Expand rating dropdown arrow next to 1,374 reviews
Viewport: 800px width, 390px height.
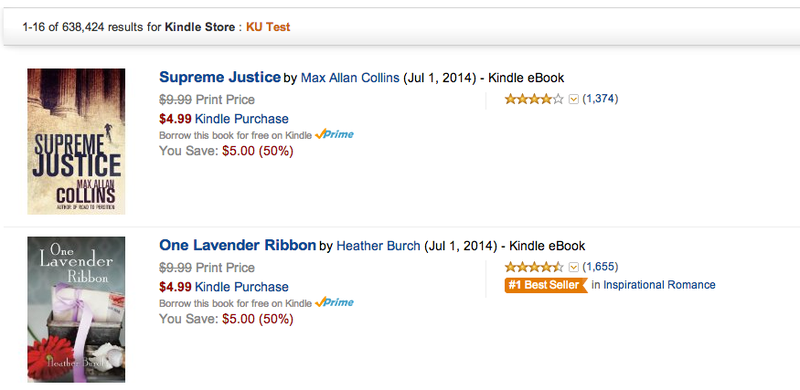point(573,100)
